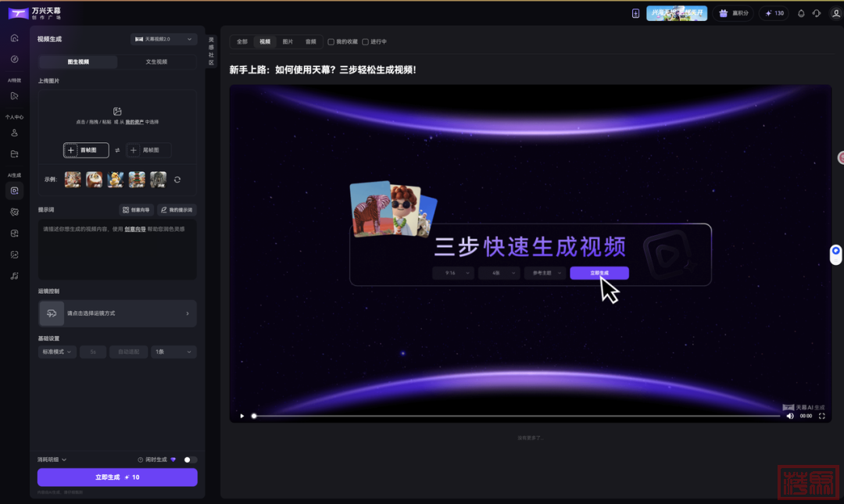The width and height of the screenshot is (844, 504).
Task: Enable the 闲时生成 toggle switch
Action: coord(190,459)
